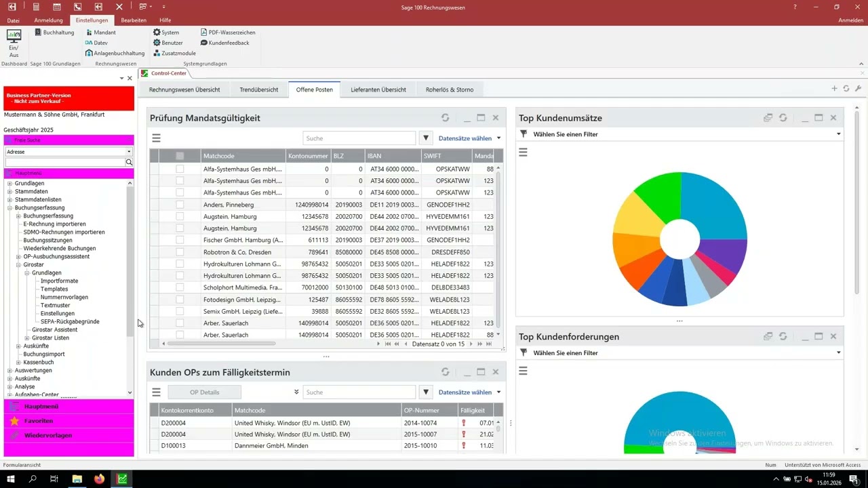Open Kundenfeedback
The width and height of the screenshot is (868, 488).
(224, 43)
